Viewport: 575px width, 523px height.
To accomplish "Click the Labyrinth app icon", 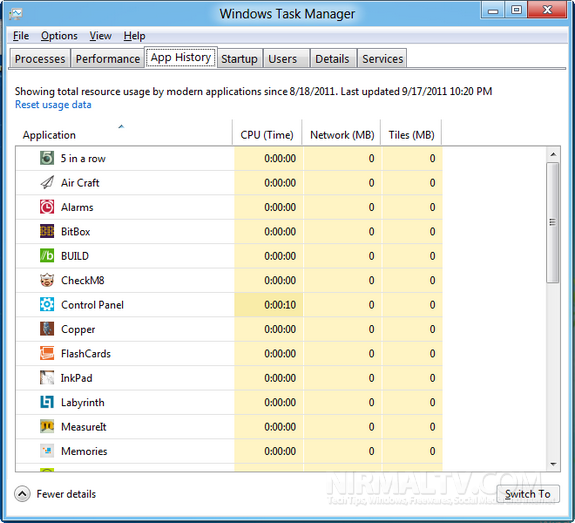I will pos(47,402).
